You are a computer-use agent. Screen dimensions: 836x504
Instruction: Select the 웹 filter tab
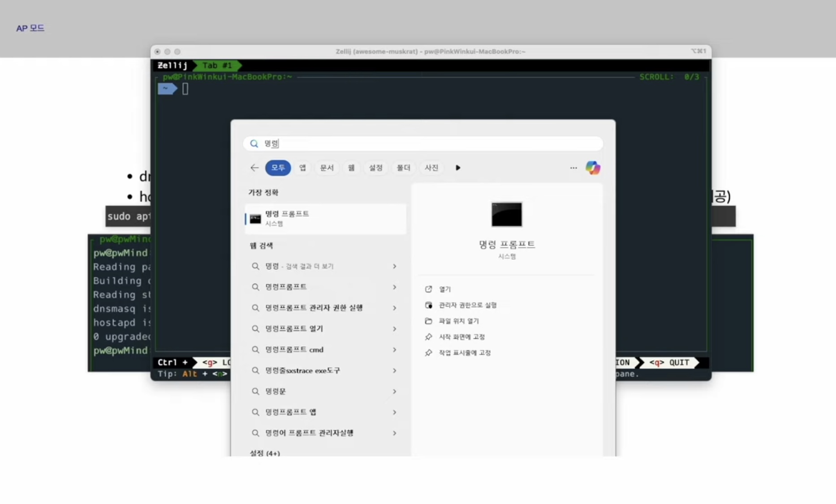351,168
